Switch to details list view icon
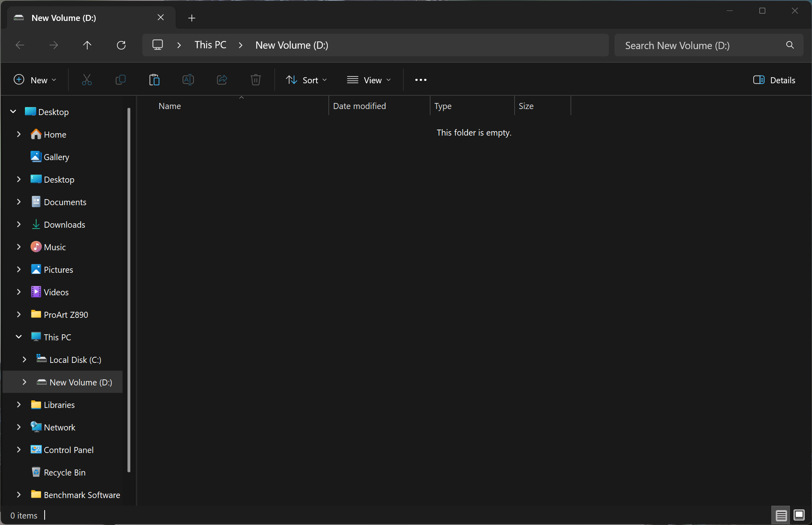Image resolution: width=812 pixels, height=525 pixels. (x=781, y=515)
